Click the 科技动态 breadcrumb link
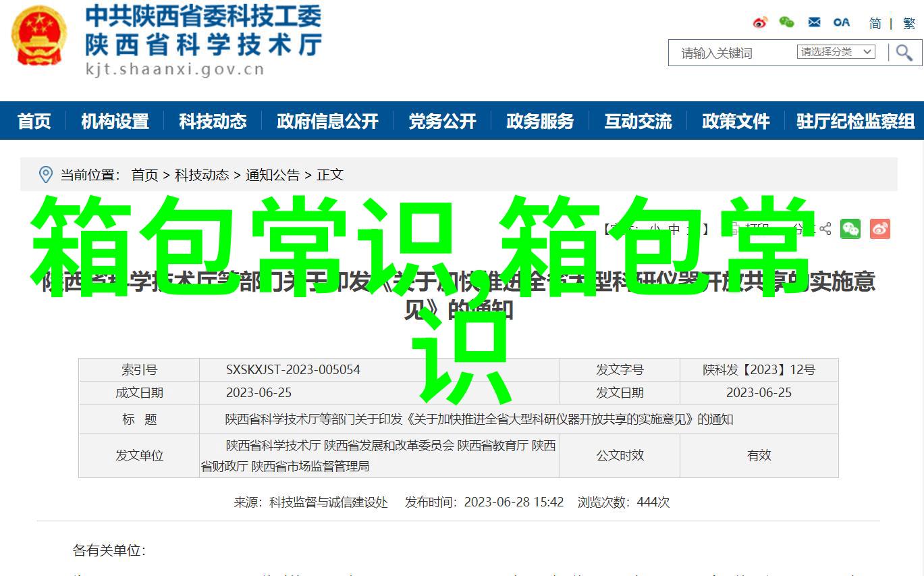924x576 pixels. (202, 175)
